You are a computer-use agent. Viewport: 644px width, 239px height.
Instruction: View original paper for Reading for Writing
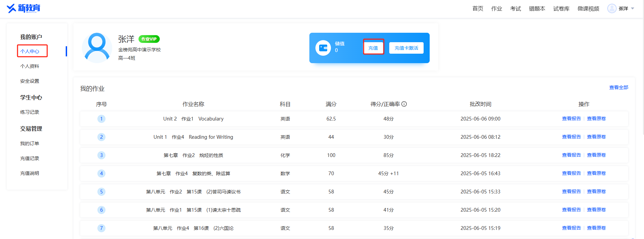coord(596,137)
